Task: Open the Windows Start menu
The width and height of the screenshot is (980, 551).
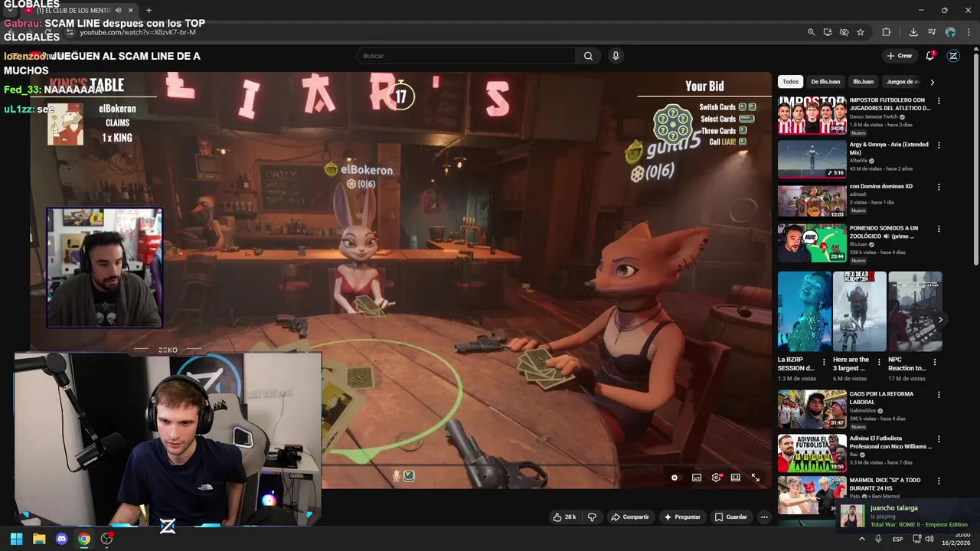Action: click(16, 539)
